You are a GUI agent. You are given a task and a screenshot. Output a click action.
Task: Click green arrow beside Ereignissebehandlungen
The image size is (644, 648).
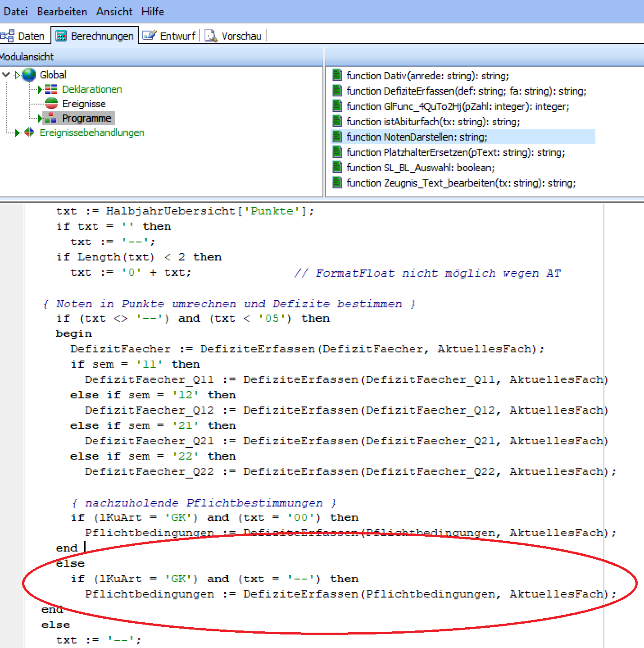[18, 132]
